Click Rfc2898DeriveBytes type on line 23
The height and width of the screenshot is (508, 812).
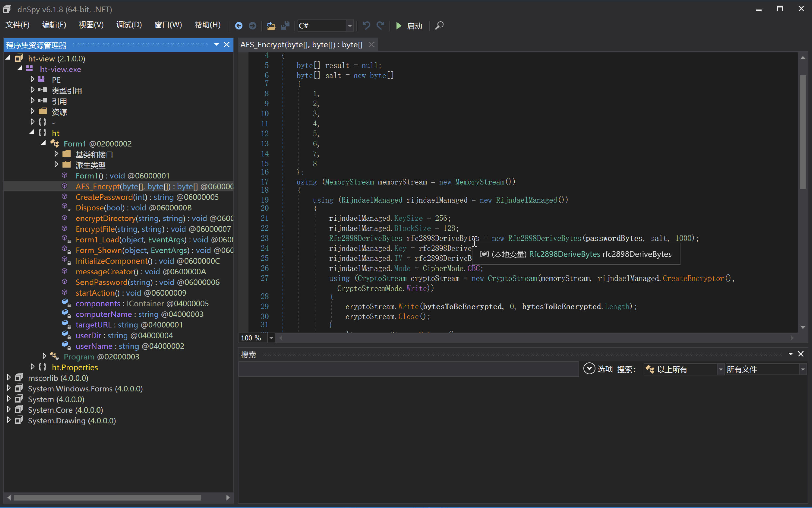(365, 238)
